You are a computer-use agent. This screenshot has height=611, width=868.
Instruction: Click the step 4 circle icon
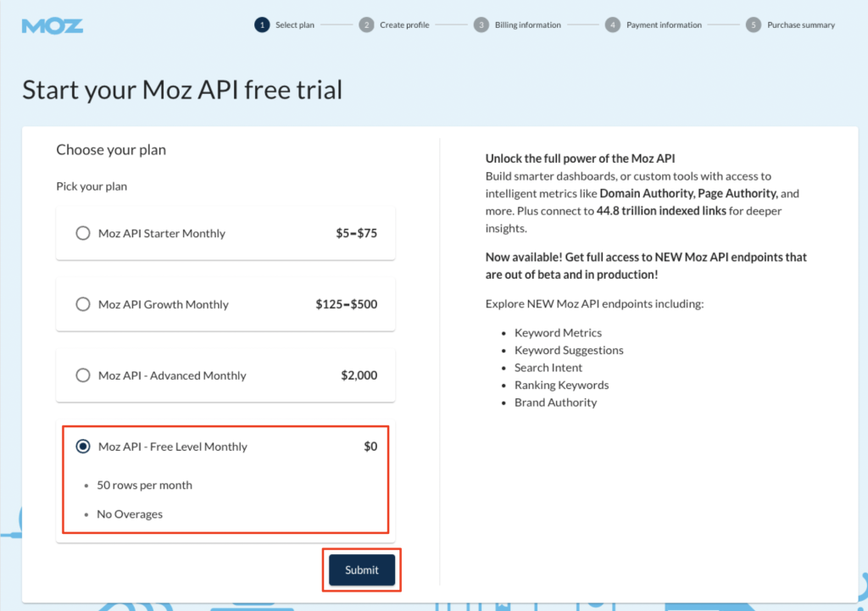[613, 25]
